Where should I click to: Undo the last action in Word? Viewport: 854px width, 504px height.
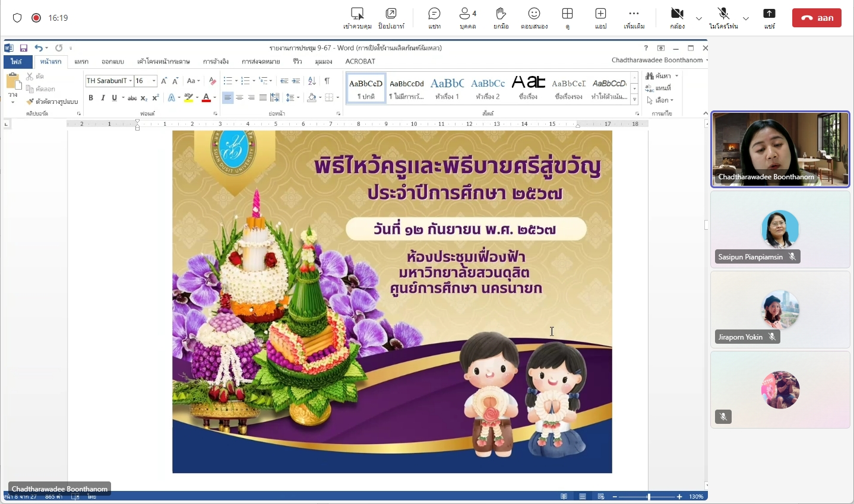38,48
